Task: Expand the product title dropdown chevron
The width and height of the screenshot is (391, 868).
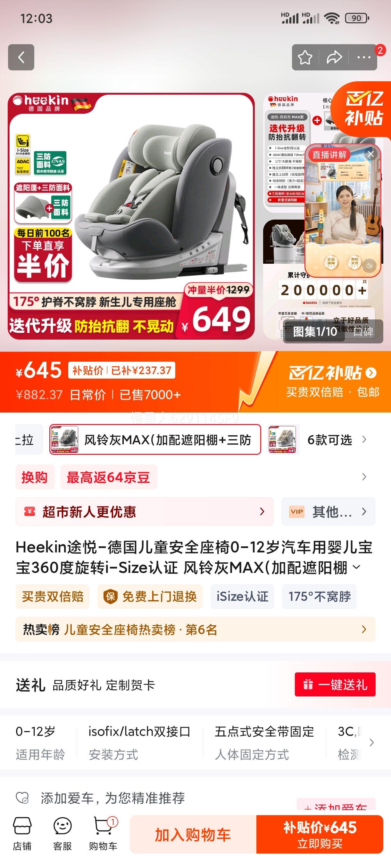Action: pyautogui.click(x=356, y=567)
